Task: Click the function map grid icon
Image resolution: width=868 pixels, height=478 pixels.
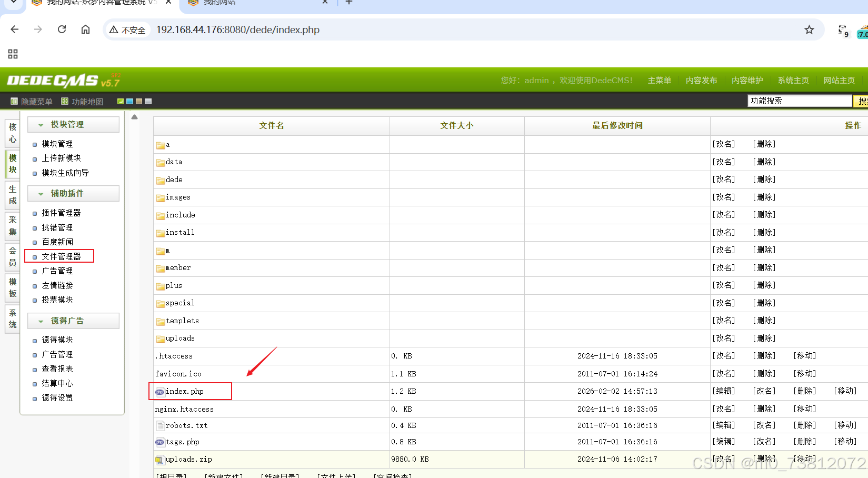Action: click(65, 101)
